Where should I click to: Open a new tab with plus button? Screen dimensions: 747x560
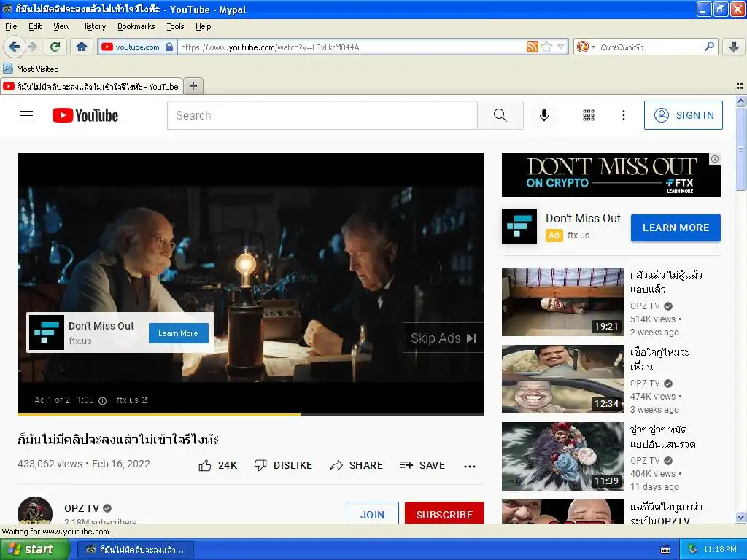pos(193,86)
